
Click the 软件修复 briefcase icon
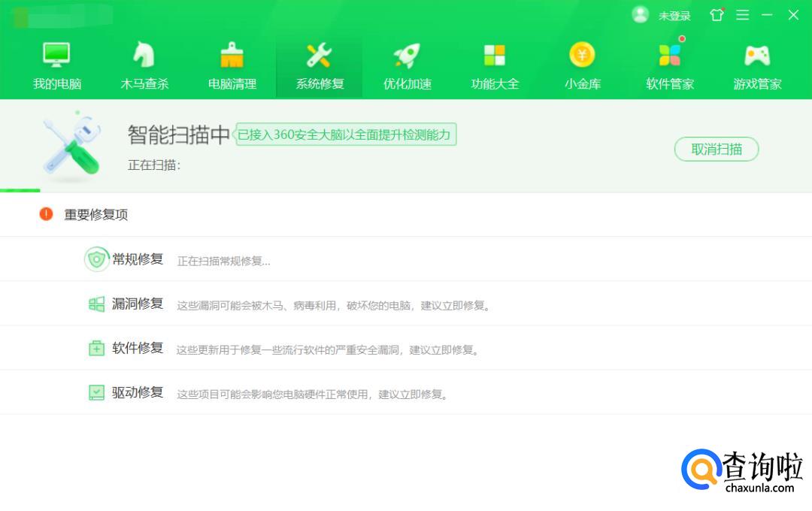tap(96, 348)
